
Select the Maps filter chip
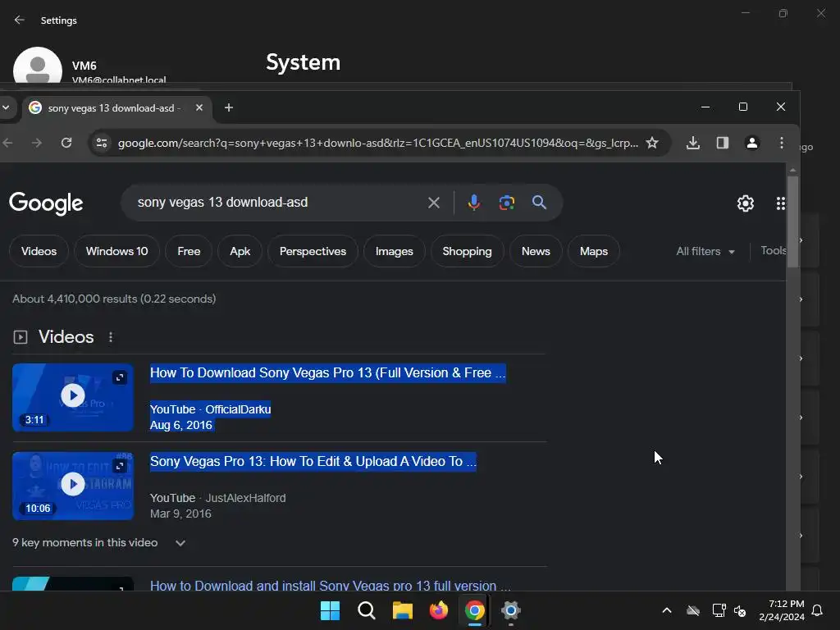tap(594, 251)
